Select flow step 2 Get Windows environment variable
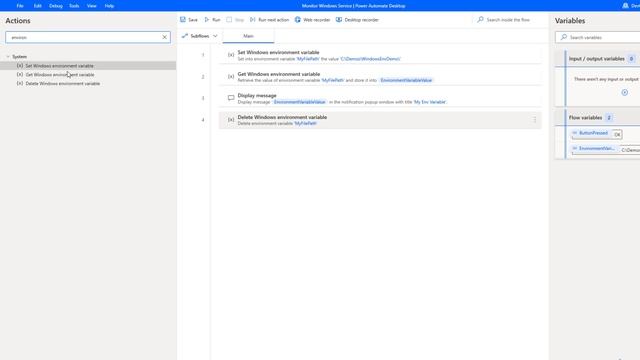This screenshot has height=360, width=640. pos(380,77)
